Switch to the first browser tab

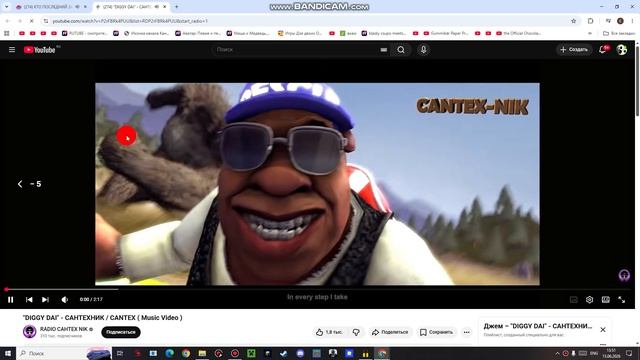tap(51, 7)
